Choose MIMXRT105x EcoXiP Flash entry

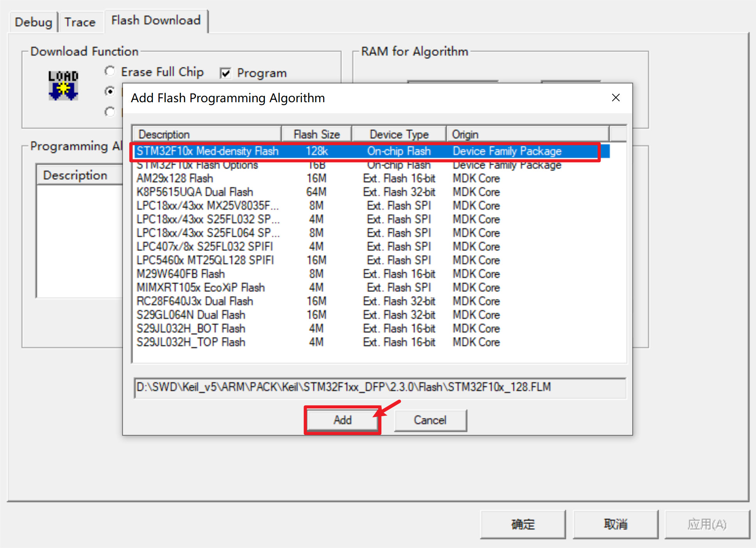coord(201,287)
